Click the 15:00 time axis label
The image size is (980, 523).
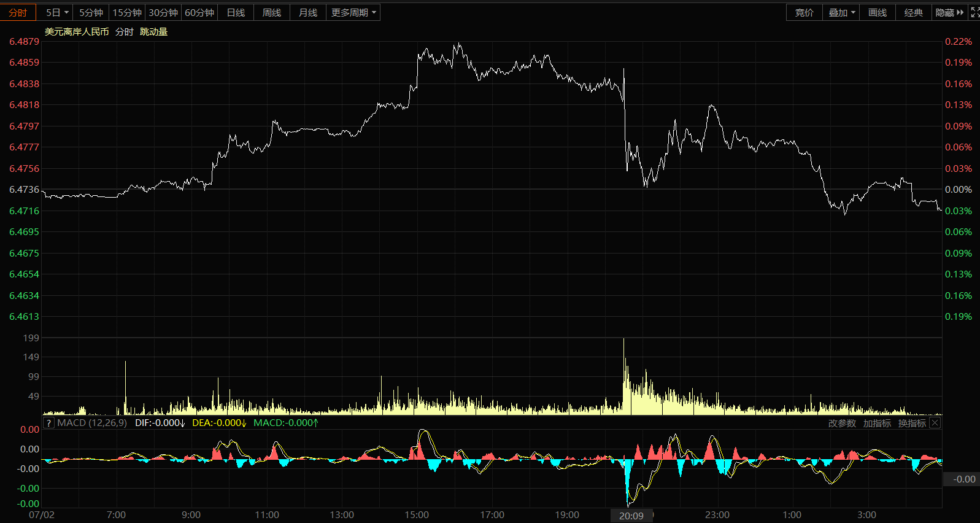click(417, 515)
